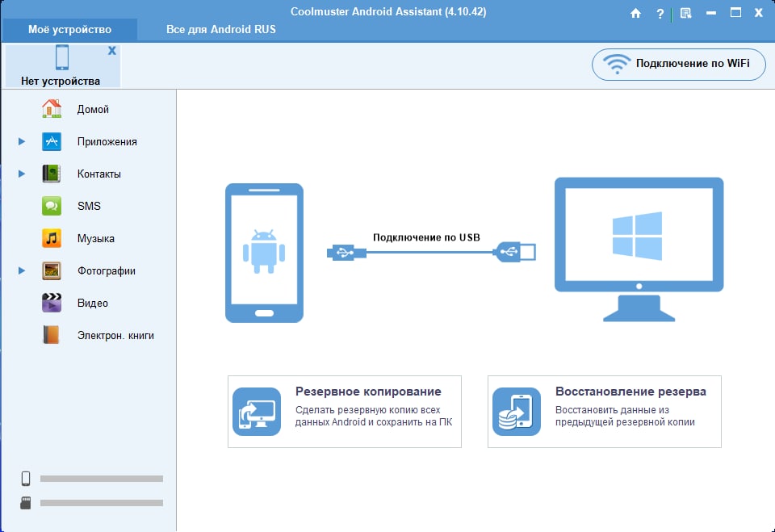Image resolution: width=775 pixels, height=532 pixels.
Task: Select Домой in the sidebar
Action: pyautogui.click(x=93, y=109)
